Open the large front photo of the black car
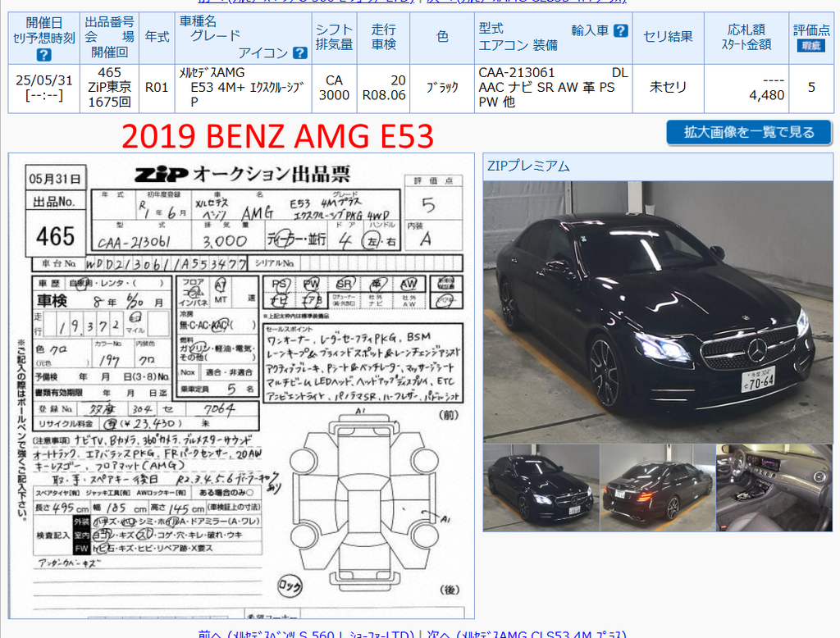Screen dimensions: 840x638 click(x=658, y=312)
